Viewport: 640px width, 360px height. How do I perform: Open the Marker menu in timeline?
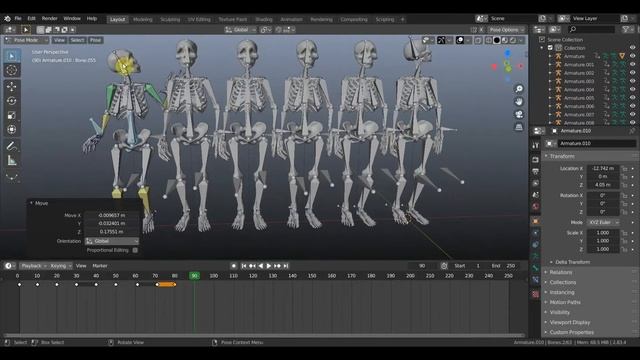[100, 266]
